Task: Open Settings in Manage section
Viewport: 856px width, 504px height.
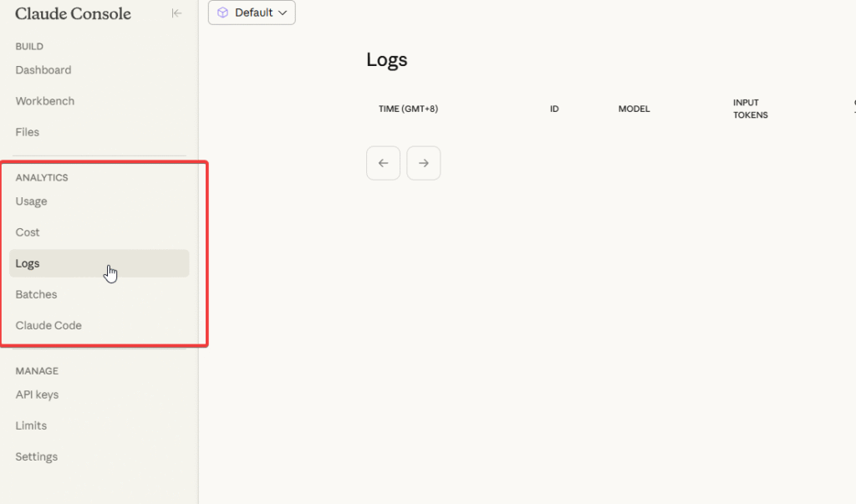Action: coord(37,456)
